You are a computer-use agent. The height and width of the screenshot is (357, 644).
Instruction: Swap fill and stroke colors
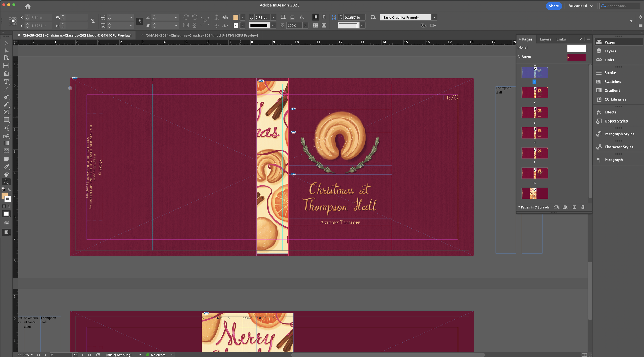(9, 190)
